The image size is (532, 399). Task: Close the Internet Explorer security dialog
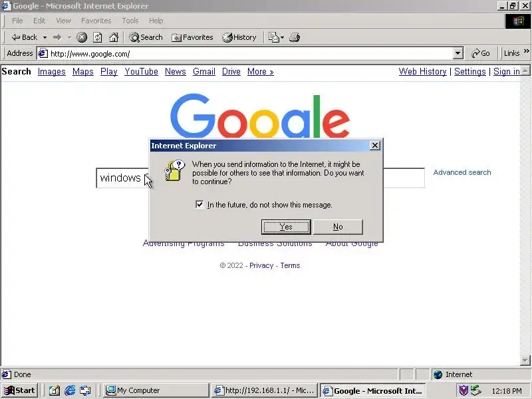[x=375, y=146]
